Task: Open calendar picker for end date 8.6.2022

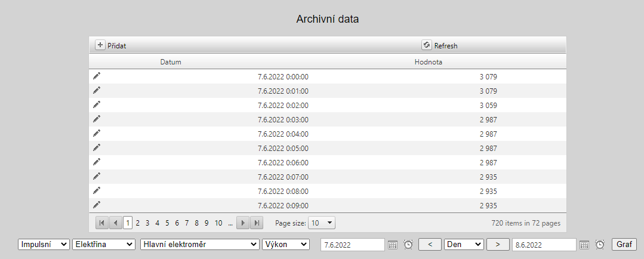Action: click(584, 245)
